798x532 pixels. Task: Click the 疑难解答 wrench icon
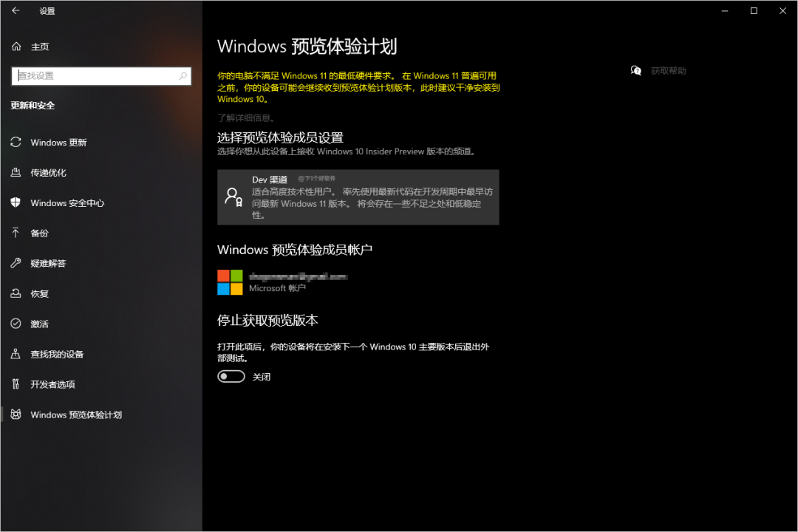pyautogui.click(x=16, y=263)
